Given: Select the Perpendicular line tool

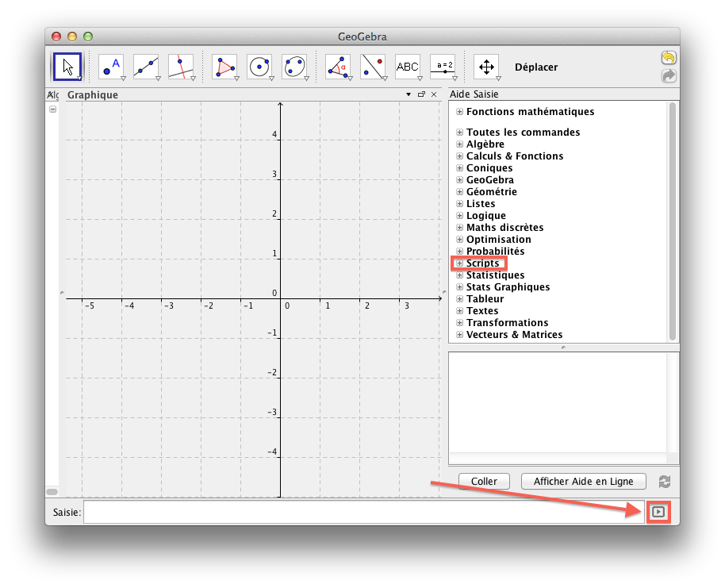Looking at the screenshot, I should 181,67.
